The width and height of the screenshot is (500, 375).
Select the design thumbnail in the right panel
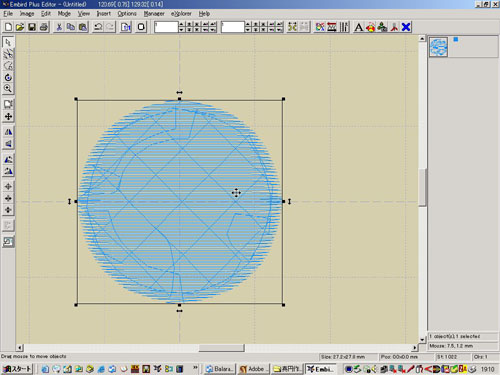pos(438,47)
